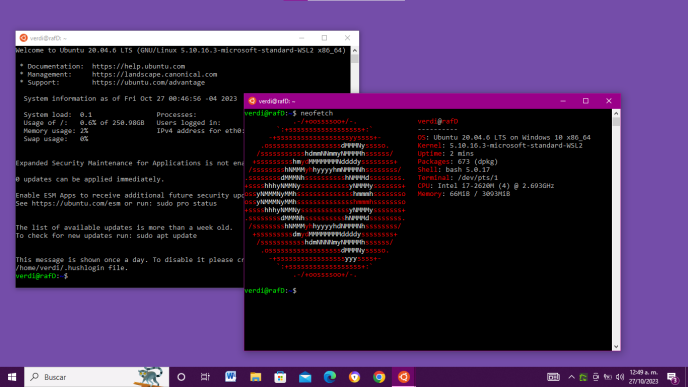Click the Memory: 66MiB line
The image size is (688, 387).
pos(463,194)
